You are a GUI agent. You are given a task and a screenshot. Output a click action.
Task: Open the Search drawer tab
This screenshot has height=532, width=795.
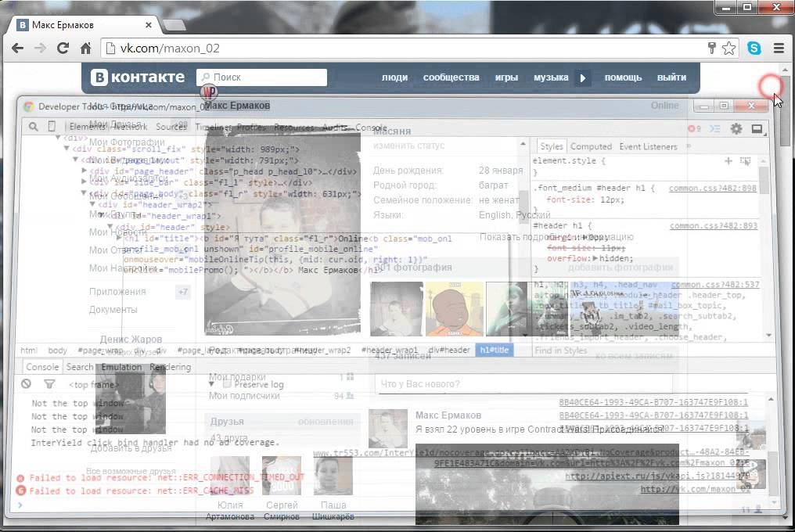(x=80, y=367)
